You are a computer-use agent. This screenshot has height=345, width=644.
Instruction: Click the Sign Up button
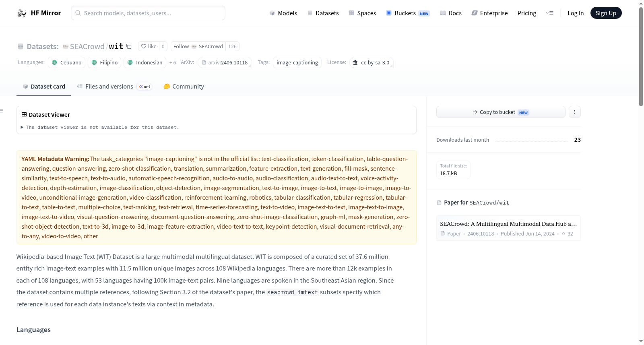(x=606, y=13)
